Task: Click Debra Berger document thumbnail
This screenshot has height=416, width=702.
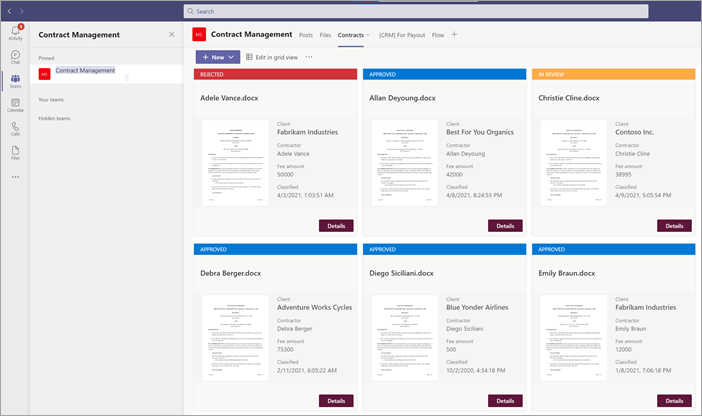Action: coord(235,338)
